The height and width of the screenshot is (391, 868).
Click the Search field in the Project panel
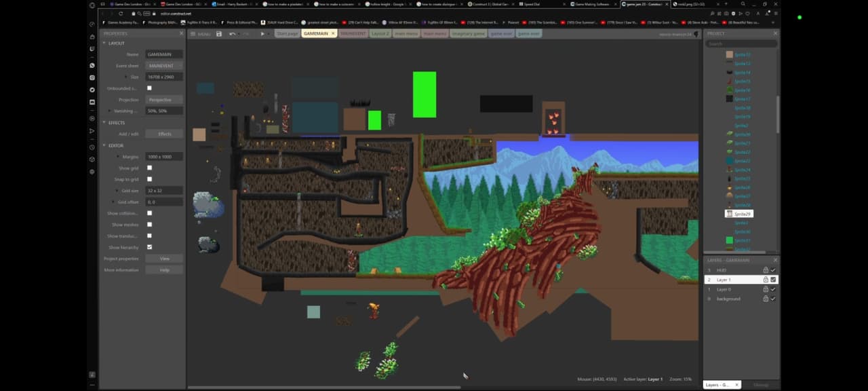click(741, 43)
